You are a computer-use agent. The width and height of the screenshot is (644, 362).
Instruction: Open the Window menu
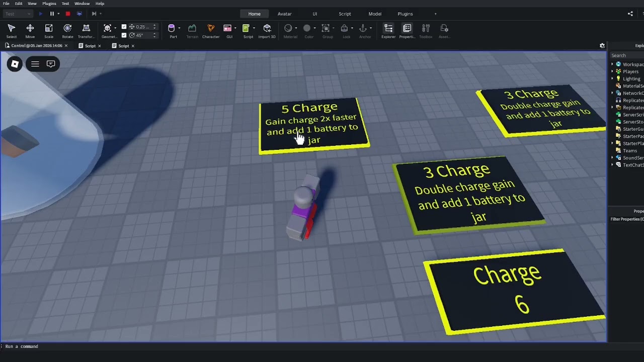pyautogui.click(x=82, y=4)
